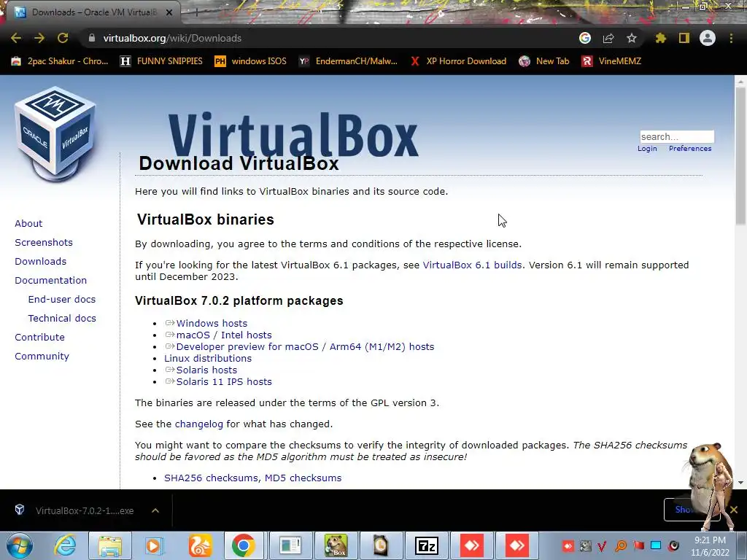Open Technical docs in the sidebar
Screen dimensions: 747x560
click(62, 319)
